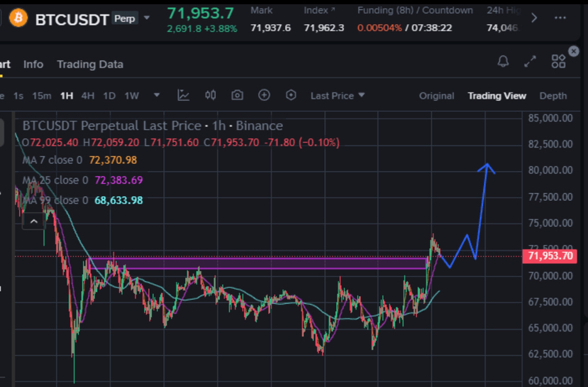Screen dimensions: 588x387
Task: Switch to the Original chart view
Action: click(436, 96)
